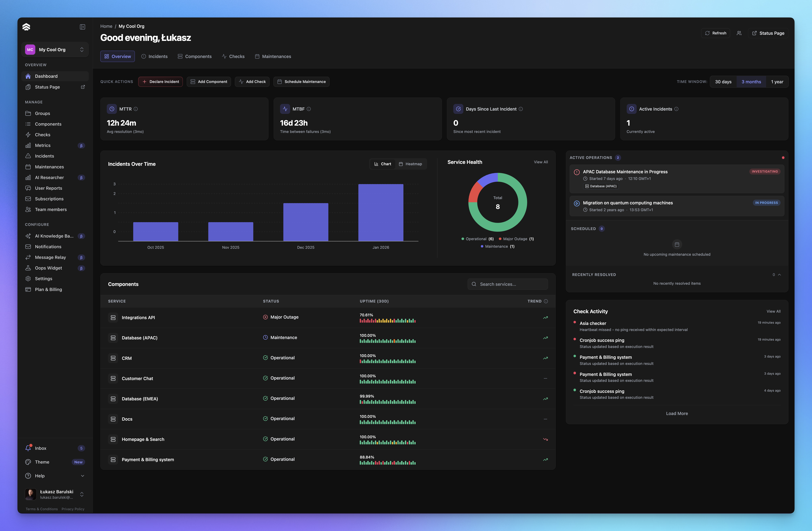Collapse the Recently Resolved section
Screen dimensions: 812x531
click(x=779, y=275)
